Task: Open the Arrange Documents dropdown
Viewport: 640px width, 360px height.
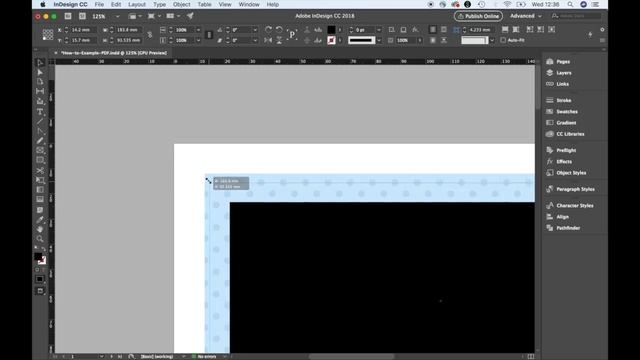Action: [173, 16]
